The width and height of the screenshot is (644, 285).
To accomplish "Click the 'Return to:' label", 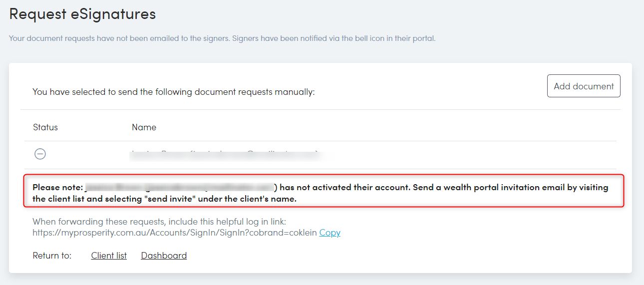I will (x=52, y=256).
